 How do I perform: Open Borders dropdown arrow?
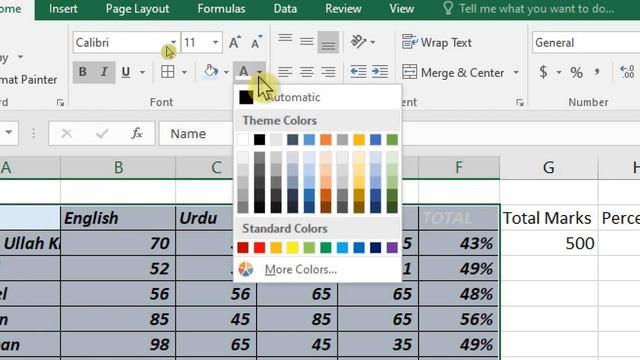click(184, 72)
